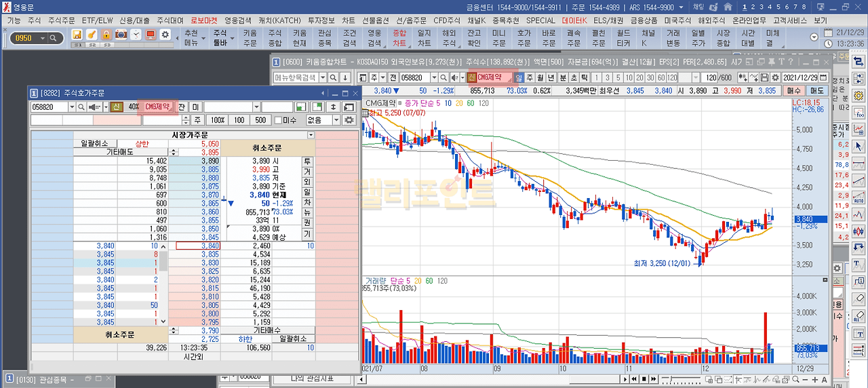The height and width of the screenshot is (388, 868).
Task: Click the 매수 buy button in chart
Action: point(793,90)
